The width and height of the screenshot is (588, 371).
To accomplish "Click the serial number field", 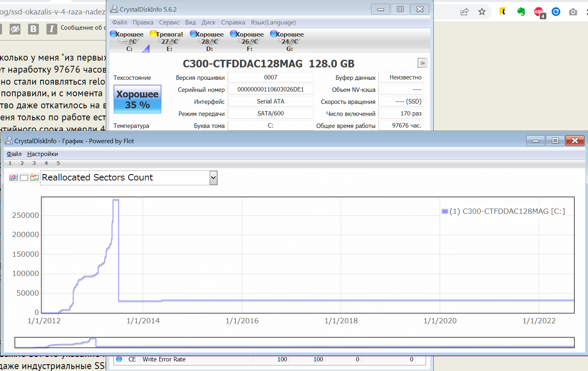I will coord(271,89).
